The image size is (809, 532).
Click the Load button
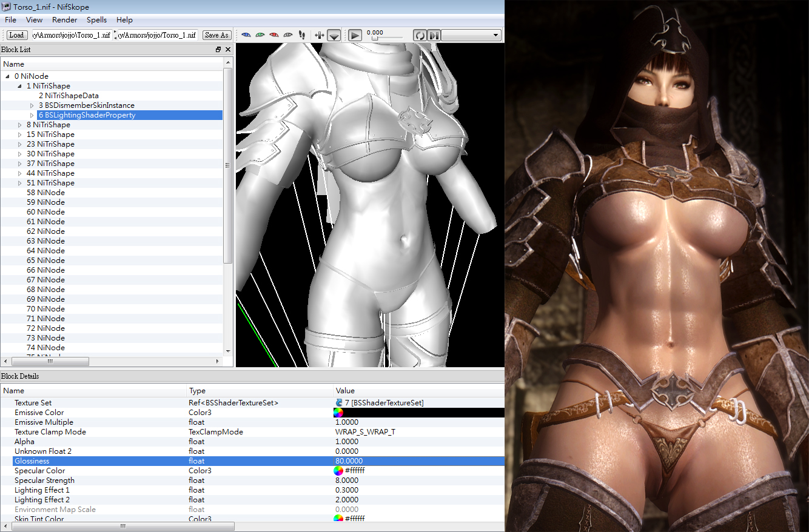16,35
